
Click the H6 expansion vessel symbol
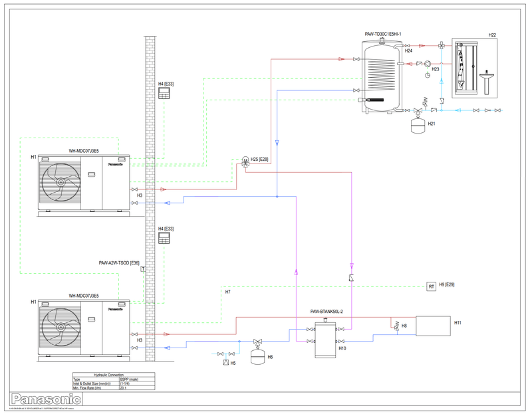click(257, 357)
